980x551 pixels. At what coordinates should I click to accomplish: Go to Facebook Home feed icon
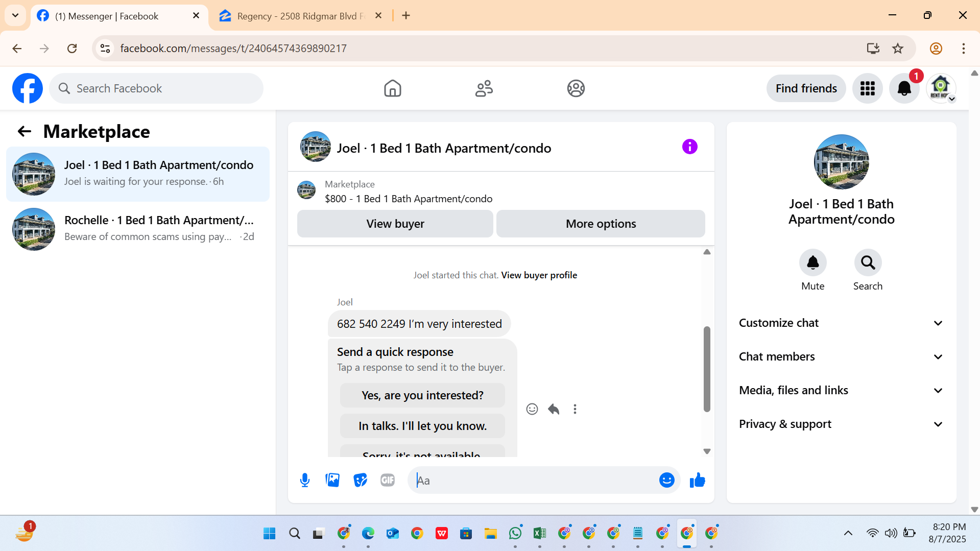click(392, 88)
